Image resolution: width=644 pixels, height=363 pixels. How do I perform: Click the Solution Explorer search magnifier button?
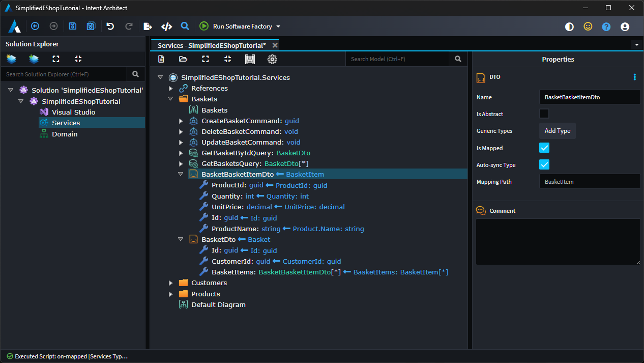coord(135,74)
